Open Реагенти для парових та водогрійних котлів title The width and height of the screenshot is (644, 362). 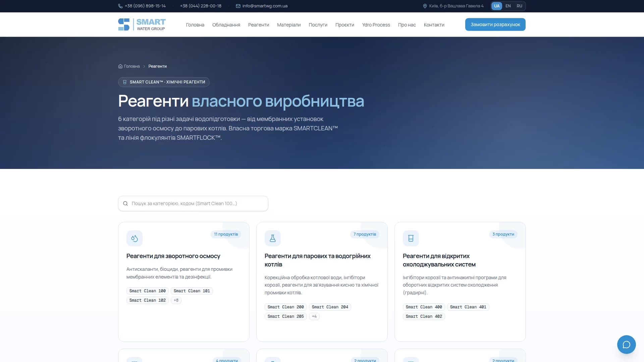[x=318, y=260]
